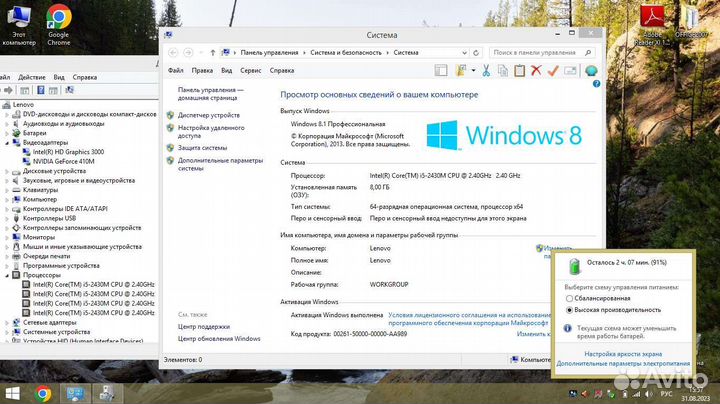Open Google Chrome desktop shortcut
The width and height of the screenshot is (720, 404).
coord(59,25)
